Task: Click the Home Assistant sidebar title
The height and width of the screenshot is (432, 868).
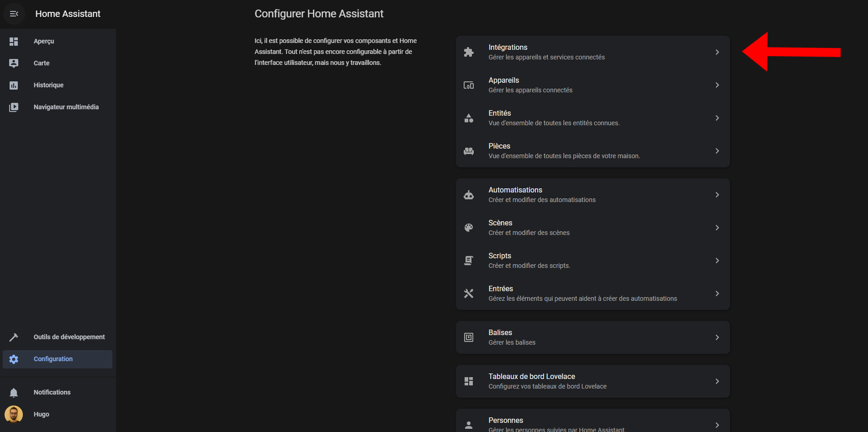Action: pyautogui.click(x=68, y=14)
